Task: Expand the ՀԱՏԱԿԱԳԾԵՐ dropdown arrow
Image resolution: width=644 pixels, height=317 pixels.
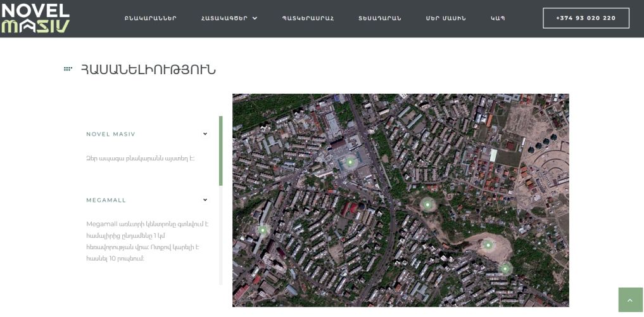Action: point(255,18)
